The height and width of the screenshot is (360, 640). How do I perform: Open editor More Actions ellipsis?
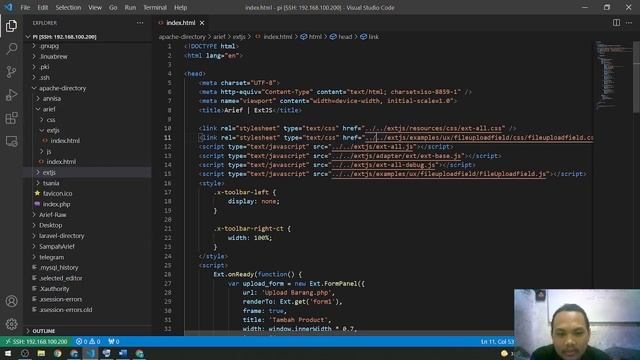629,23
